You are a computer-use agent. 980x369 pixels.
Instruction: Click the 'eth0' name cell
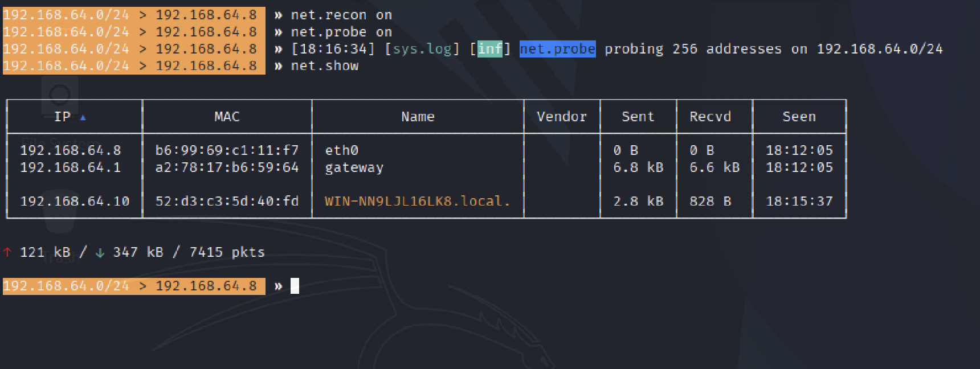(x=342, y=150)
